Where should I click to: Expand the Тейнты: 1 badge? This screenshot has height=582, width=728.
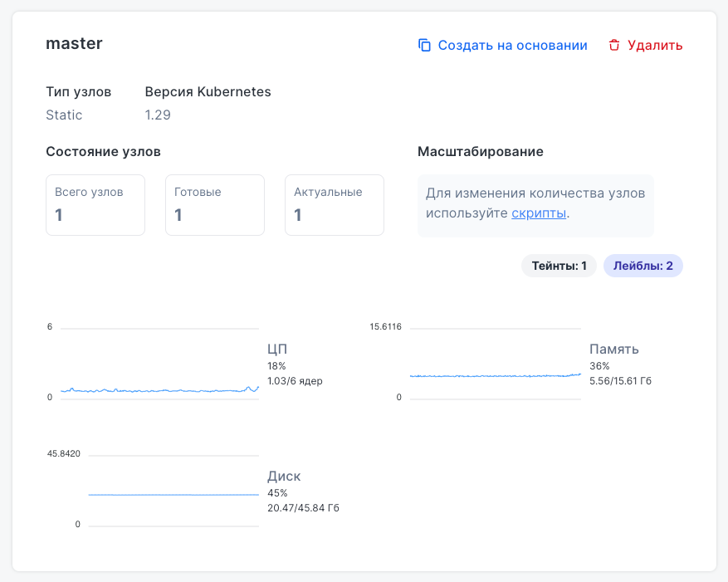pos(559,266)
